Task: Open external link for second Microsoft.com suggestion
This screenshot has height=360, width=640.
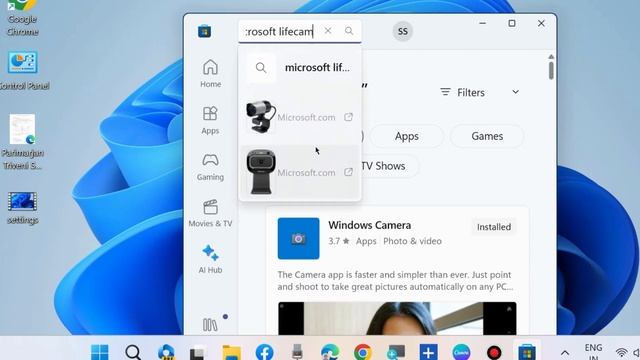Action: (348, 172)
